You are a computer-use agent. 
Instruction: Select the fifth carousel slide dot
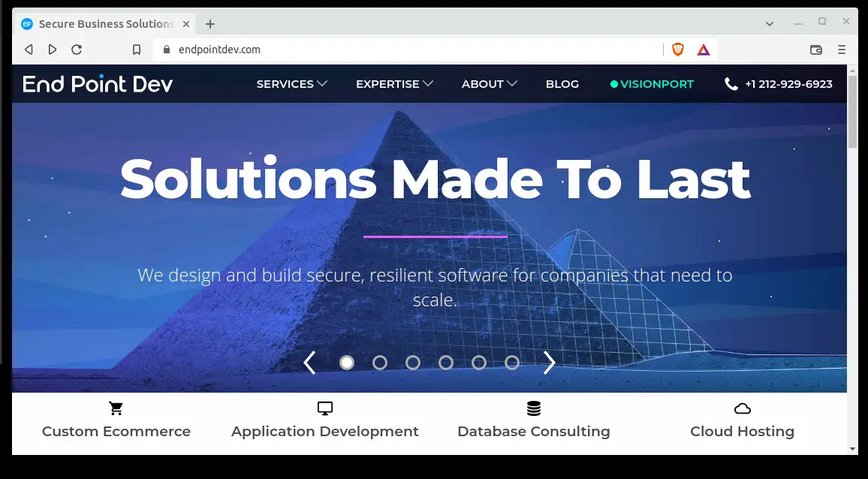(x=479, y=363)
